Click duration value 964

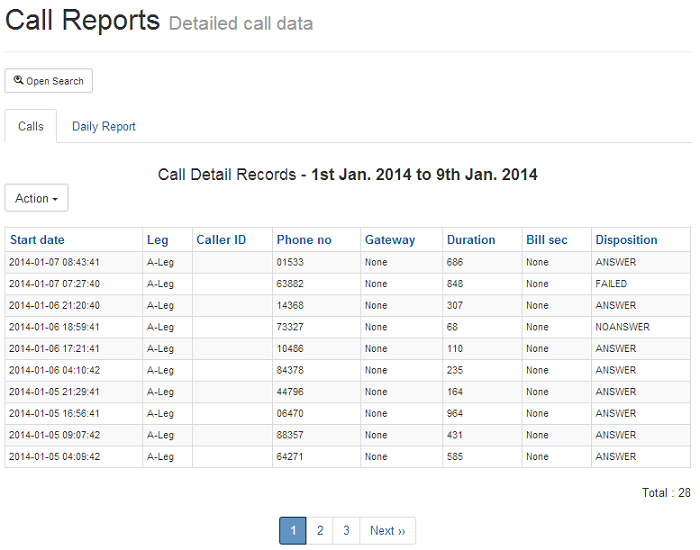454,413
